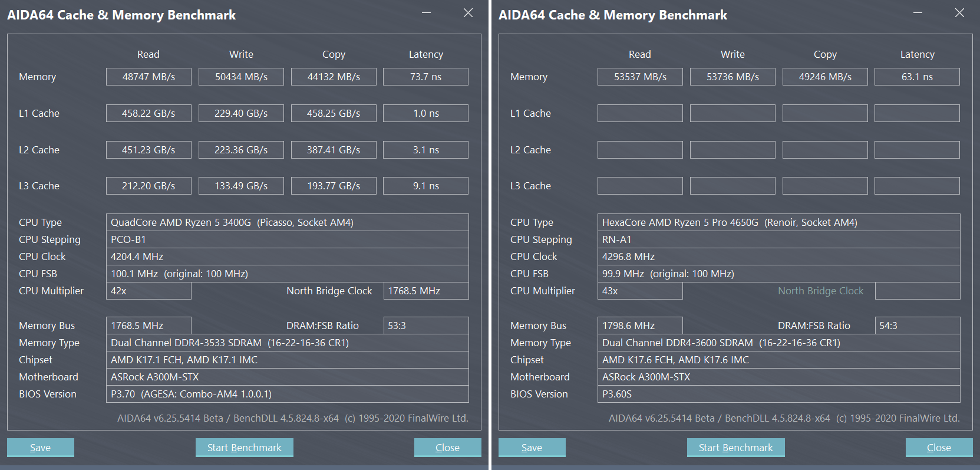Click Save in the Ryzen 5 3400G window
The image size is (980, 470).
pos(40,448)
